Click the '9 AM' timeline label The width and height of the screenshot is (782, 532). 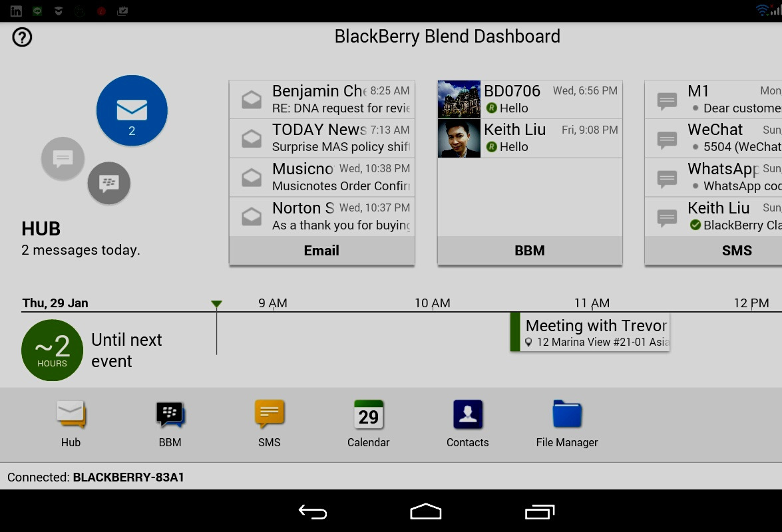click(273, 303)
